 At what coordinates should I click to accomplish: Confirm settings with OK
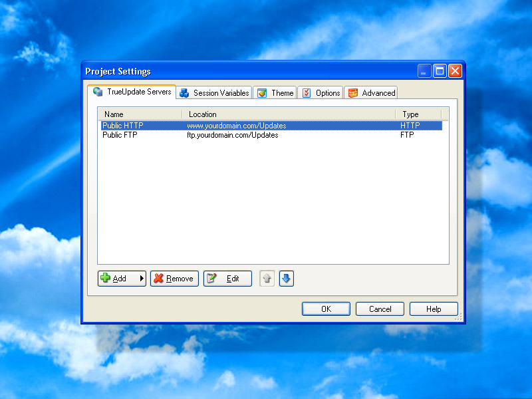tap(326, 309)
